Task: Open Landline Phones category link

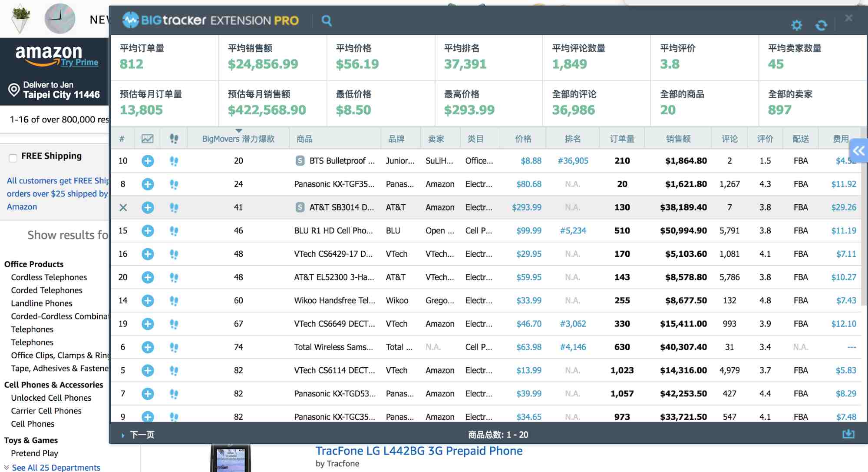Action: (x=42, y=303)
